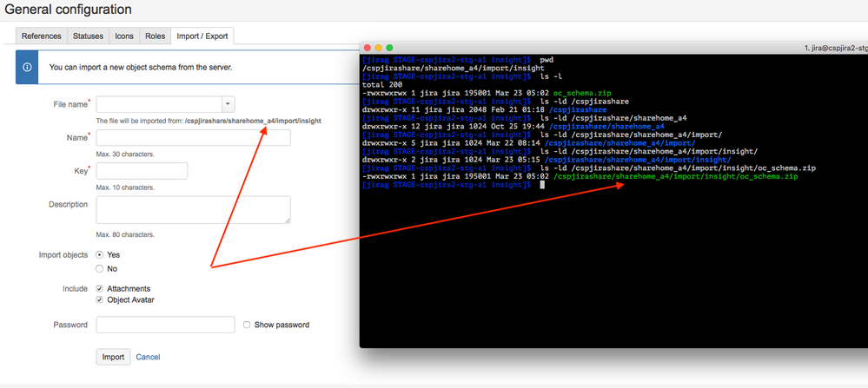The height and width of the screenshot is (388, 868).
Task: Select the Import / Export tab
Action: (x=202, y=36)
